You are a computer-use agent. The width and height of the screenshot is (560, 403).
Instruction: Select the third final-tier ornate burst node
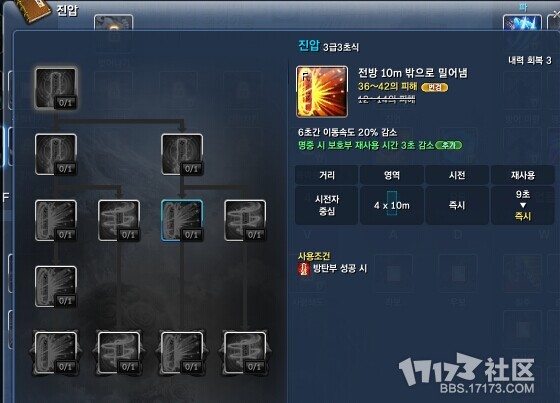(x=182, y=353)
